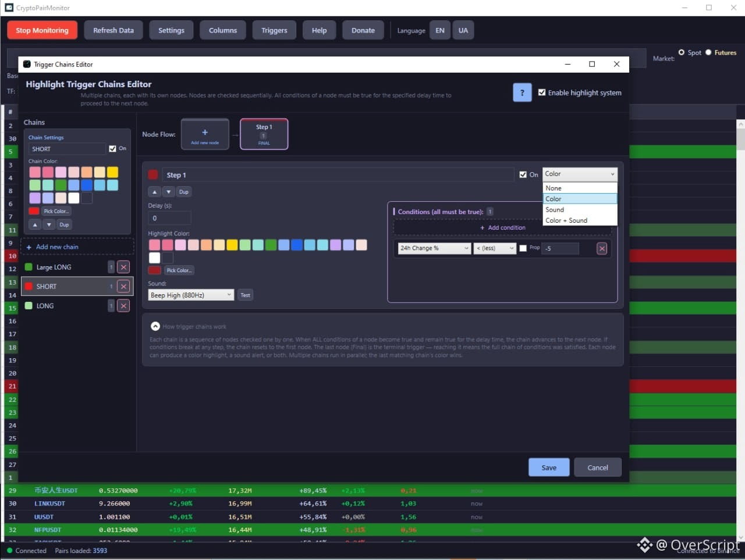Screen dimensions: 745x560
Task: Click the Delay (s) input field
Action: tap(169, 218)
